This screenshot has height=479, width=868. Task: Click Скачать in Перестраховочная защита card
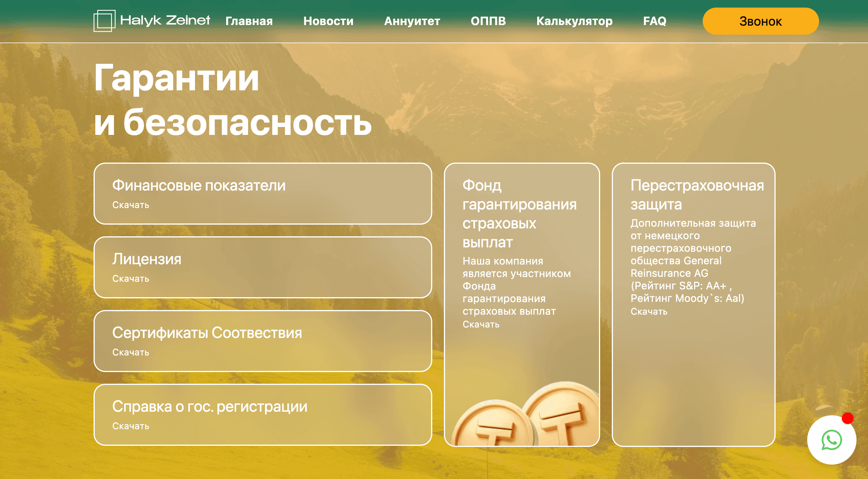point(649,311)
